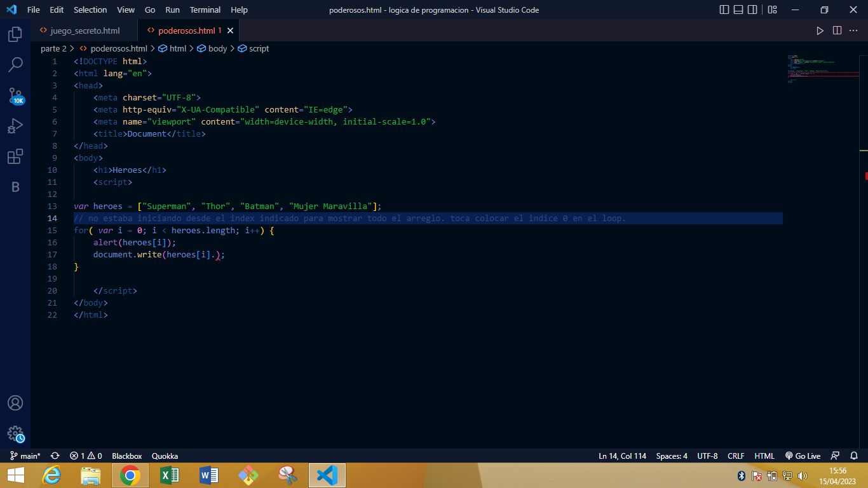Open the View menu
Image resolution: width=868 pixels, height=488 pixels.
pyautogui.click(x=126, y=10)
